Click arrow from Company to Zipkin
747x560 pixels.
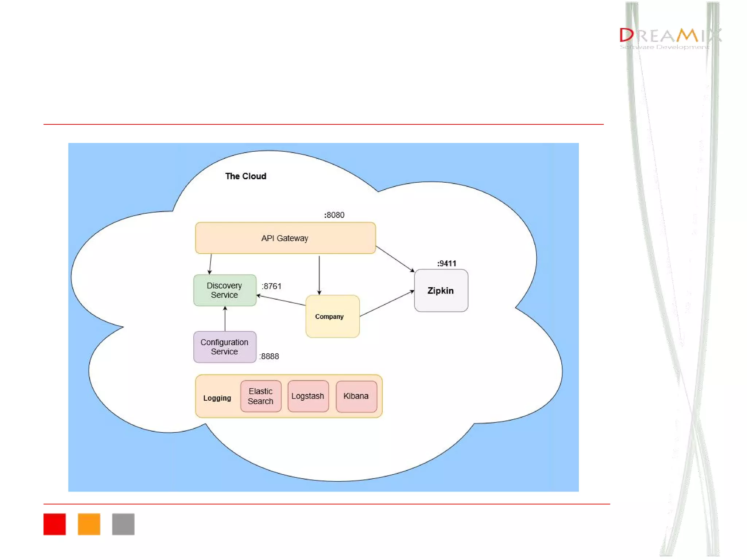387,304
